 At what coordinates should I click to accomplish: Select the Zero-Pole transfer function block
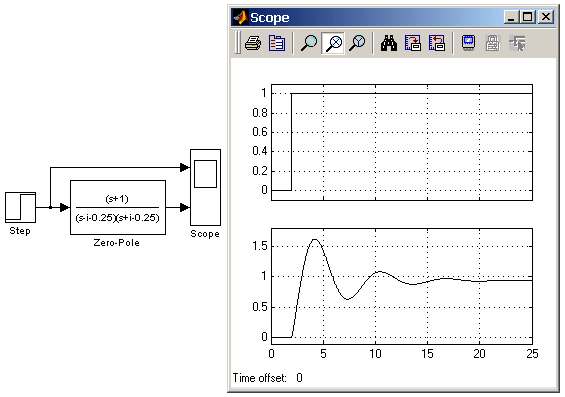click(x=118, y=208)
